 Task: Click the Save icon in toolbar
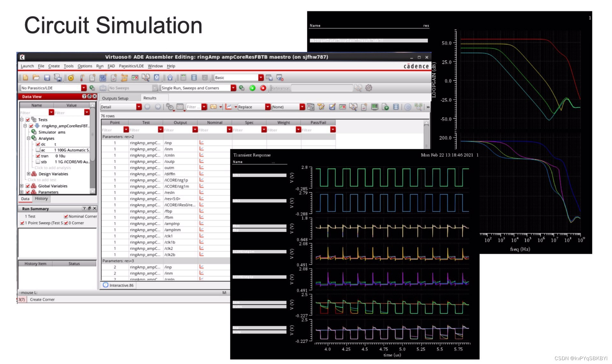(x=47, y=77)
